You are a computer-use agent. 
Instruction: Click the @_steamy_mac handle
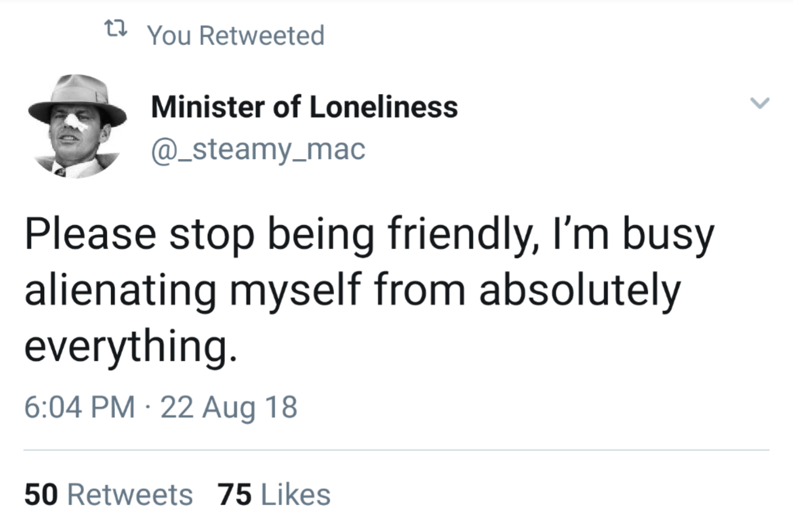click(x=258, y=149)
